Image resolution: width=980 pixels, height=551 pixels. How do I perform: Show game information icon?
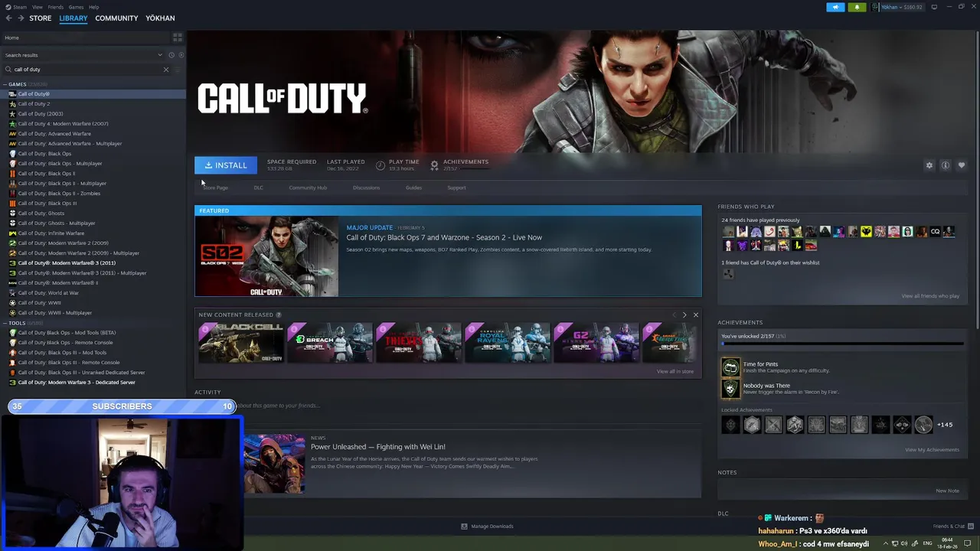pyautogui.click(x=946, y=165)
